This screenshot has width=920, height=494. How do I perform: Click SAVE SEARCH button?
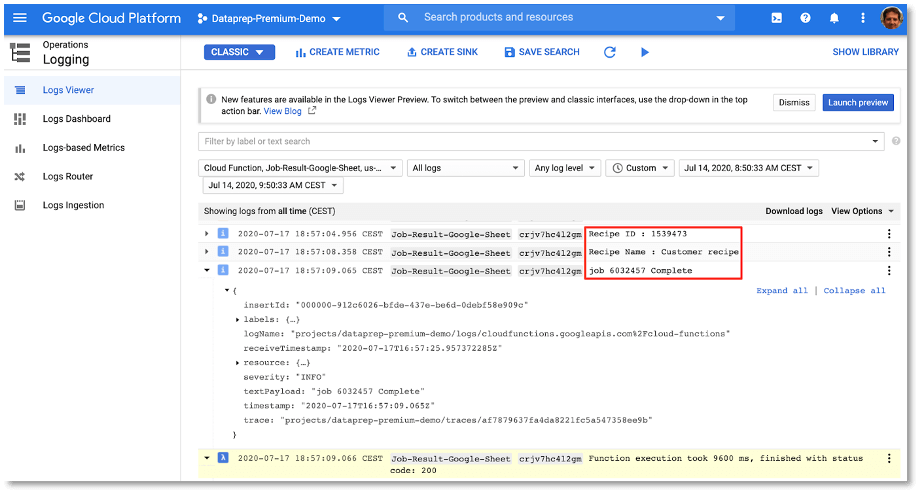point(542,52)
